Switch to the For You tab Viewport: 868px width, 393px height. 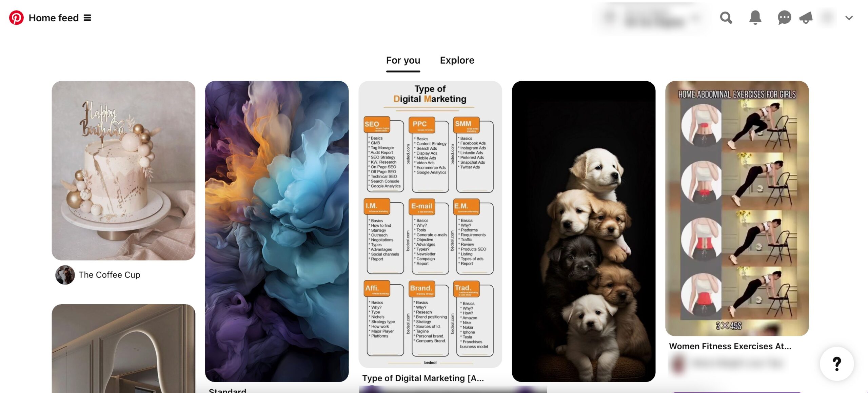[403, 60]
